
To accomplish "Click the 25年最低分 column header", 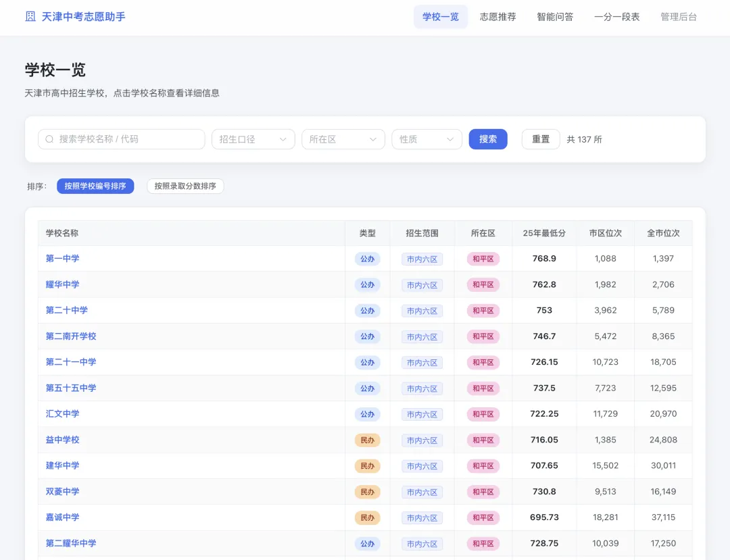I will (x=544, y=233).
